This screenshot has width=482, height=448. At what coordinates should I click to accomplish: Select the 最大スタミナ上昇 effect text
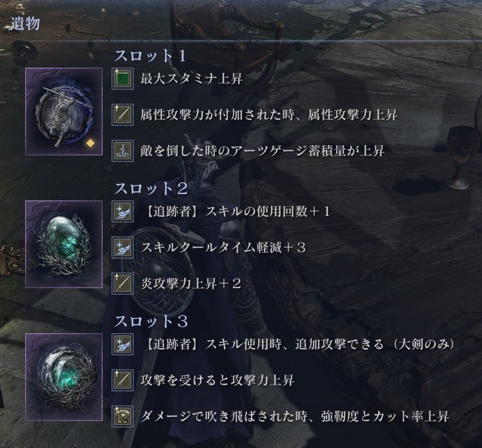click(x=192, y=79)
